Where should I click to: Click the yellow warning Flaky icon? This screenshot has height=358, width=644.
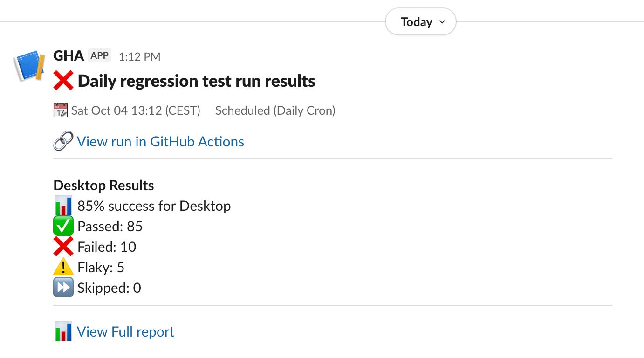[x=63, y=267]
